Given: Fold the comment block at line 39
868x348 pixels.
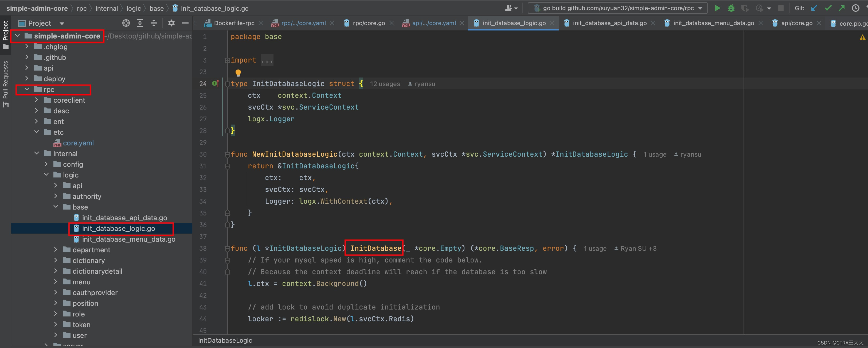Looking at the screenshot, I should [x=228, y=260].
